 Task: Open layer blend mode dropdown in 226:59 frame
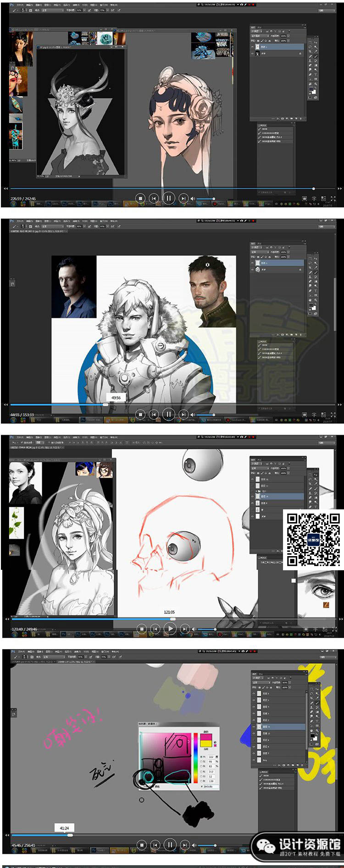(259, 35)
